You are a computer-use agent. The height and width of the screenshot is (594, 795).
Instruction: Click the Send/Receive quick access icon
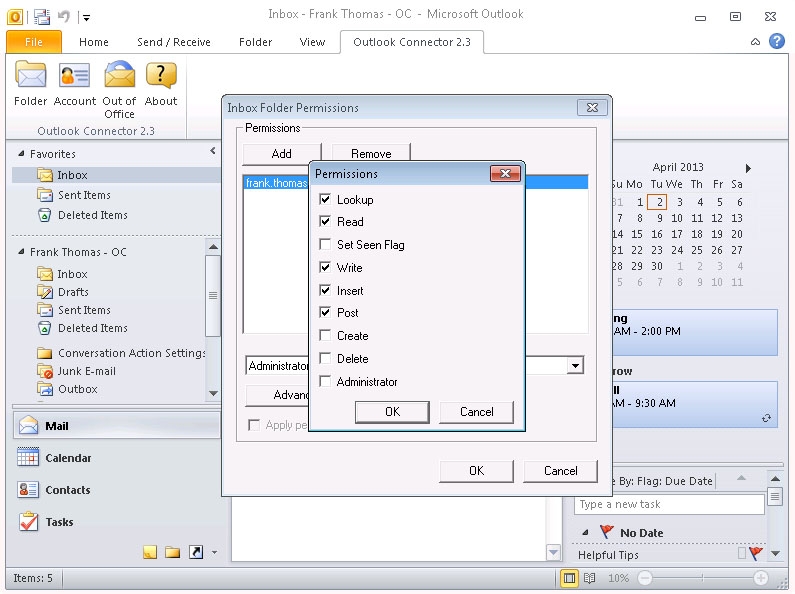(42, 17)
